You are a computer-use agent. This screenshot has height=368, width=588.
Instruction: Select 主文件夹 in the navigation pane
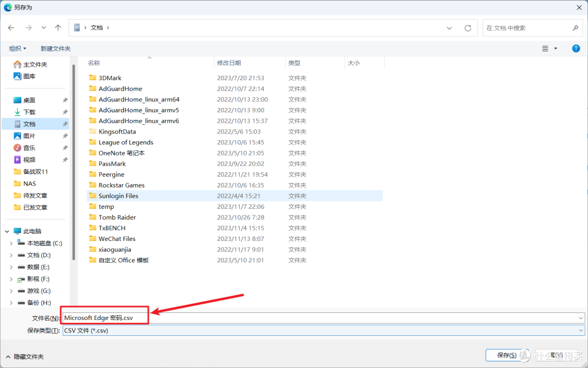click(x=35, y=64)
